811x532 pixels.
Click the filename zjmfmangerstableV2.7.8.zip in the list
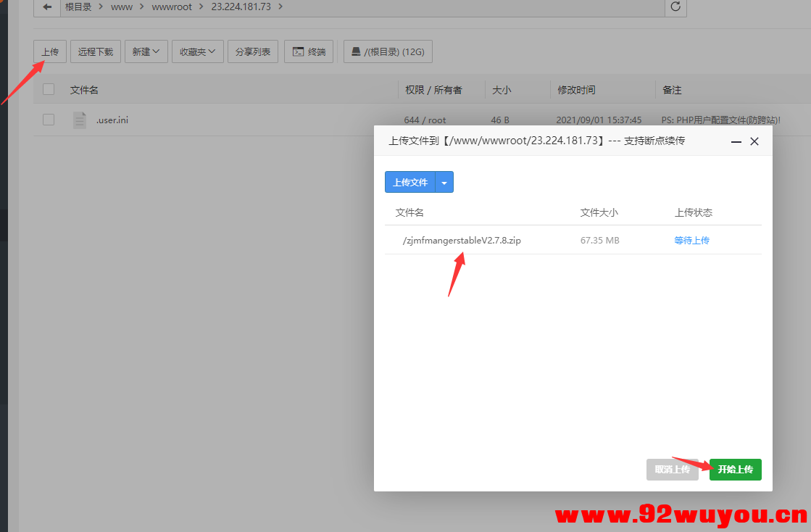click(x=462, y=240)
